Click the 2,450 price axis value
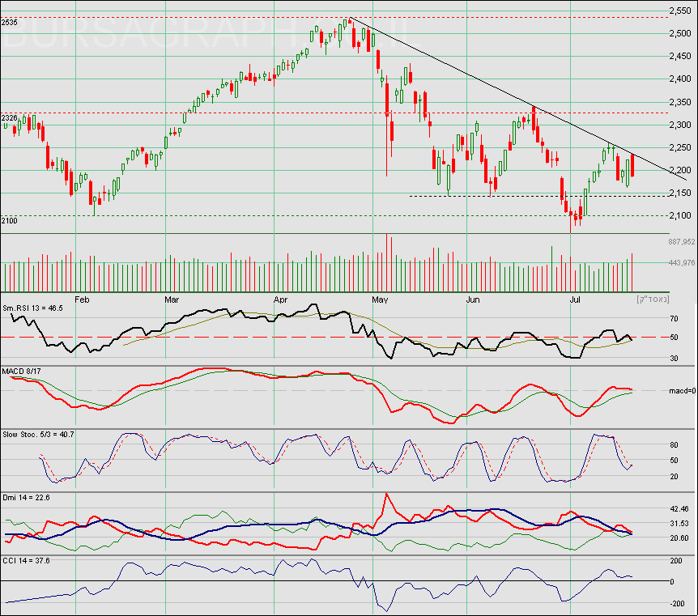This screenshot has height=616, width=698. click(680, 56)
